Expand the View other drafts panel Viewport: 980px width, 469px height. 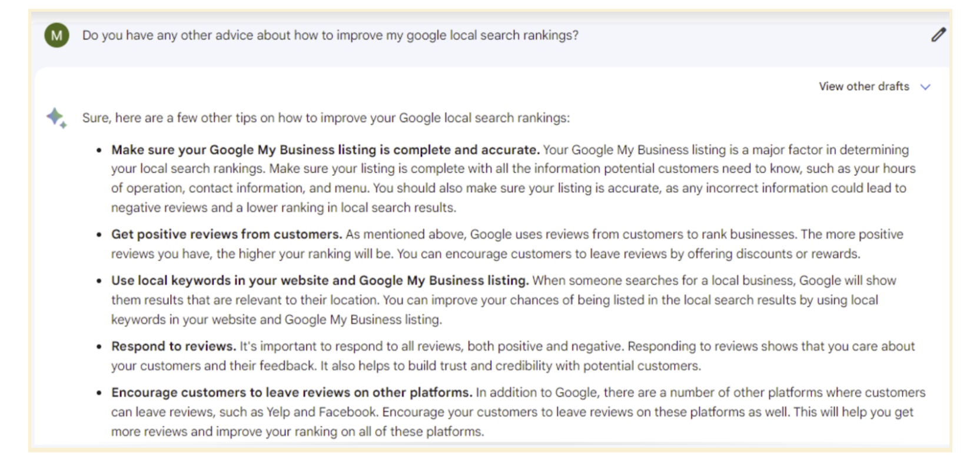863,86
